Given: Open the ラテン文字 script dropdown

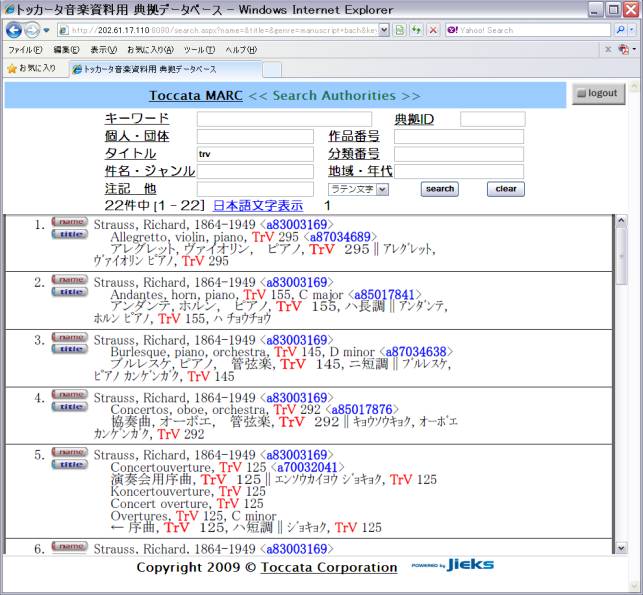Looking at the screenshot, I should 358,189.
